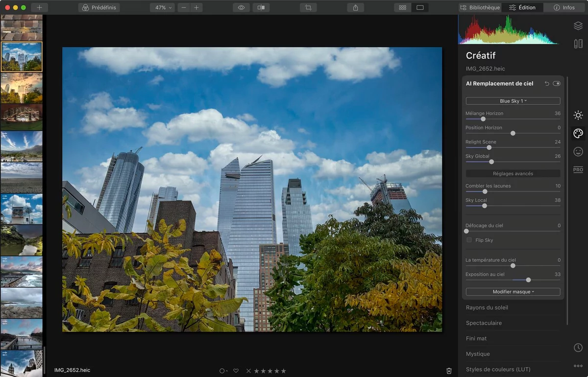Mark the photo as favorite with heart

click(236, 371)
